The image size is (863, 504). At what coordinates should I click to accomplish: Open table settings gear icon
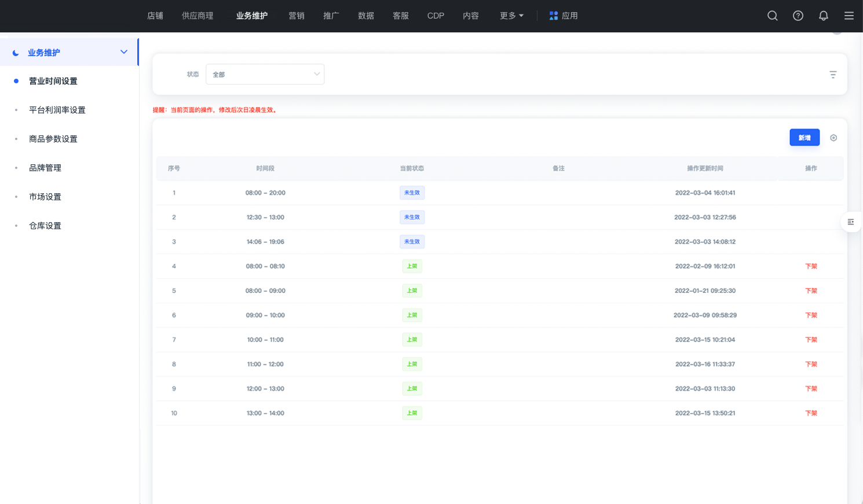[833, 138]
